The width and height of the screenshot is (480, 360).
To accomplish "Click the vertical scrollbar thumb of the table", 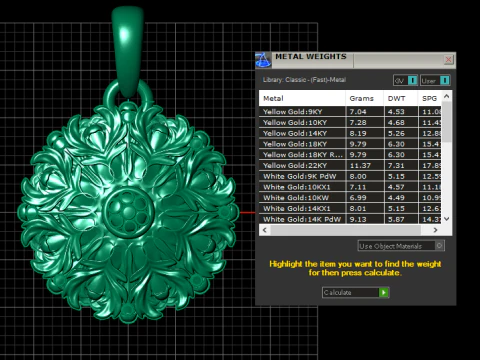I will point(447,122).
